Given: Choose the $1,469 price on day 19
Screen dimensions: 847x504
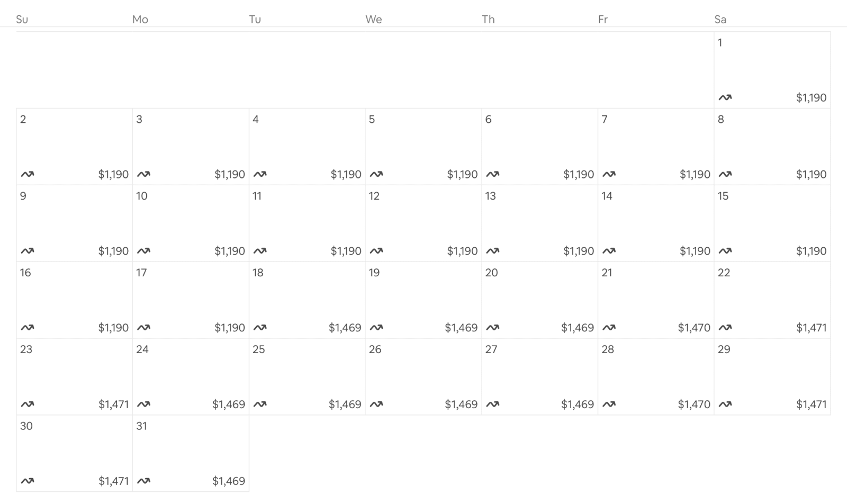Looking at the screenshot, I should click(x=461, y=328).
